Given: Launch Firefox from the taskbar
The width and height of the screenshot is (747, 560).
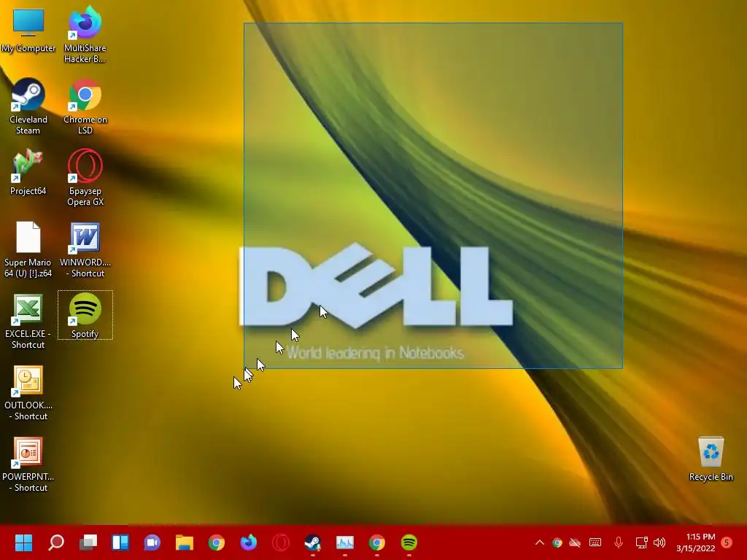Looking at the screenshot, I should (x=248, y=542).
